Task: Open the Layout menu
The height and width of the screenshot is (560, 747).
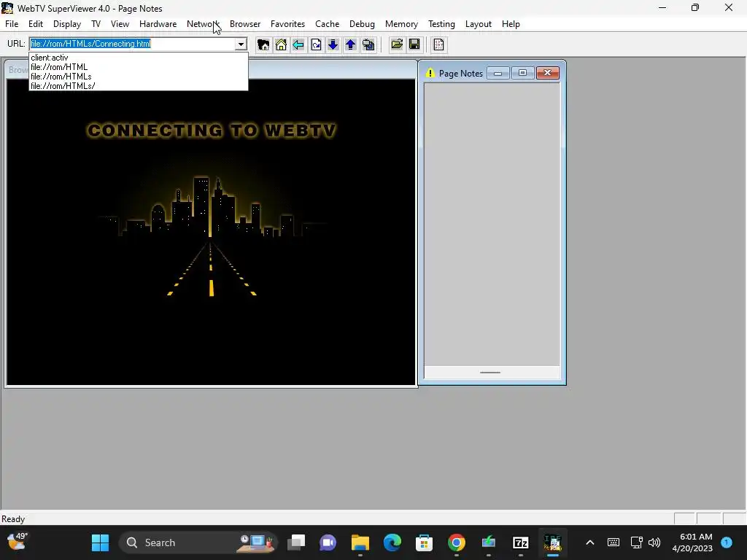Action: (x=479, y=24)
